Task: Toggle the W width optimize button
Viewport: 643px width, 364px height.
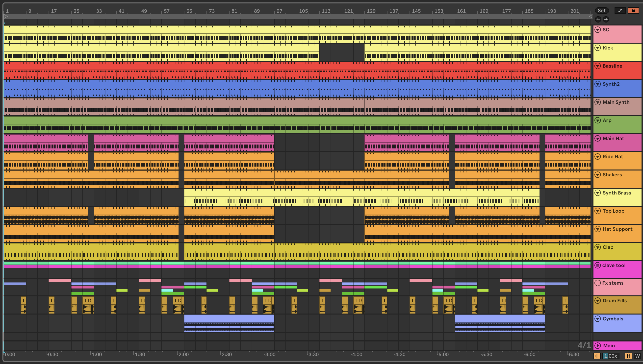Action: tap(637, 356)
